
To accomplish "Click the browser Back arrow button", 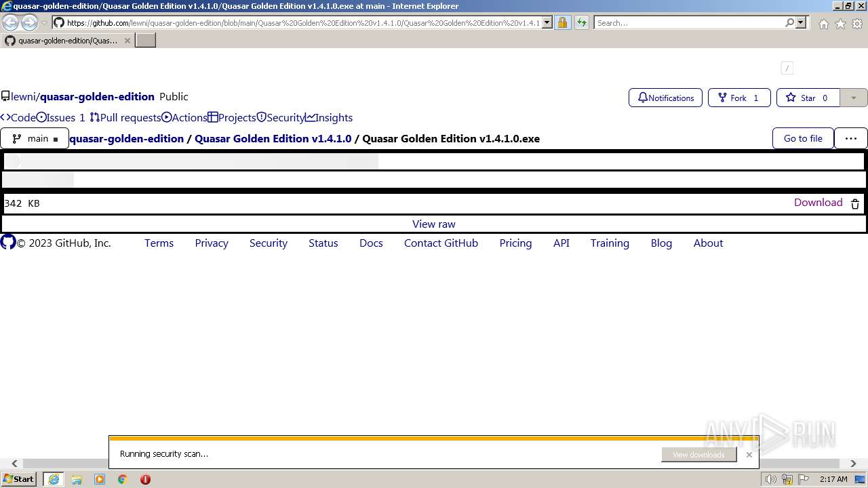I will click(x=11, y=23).
